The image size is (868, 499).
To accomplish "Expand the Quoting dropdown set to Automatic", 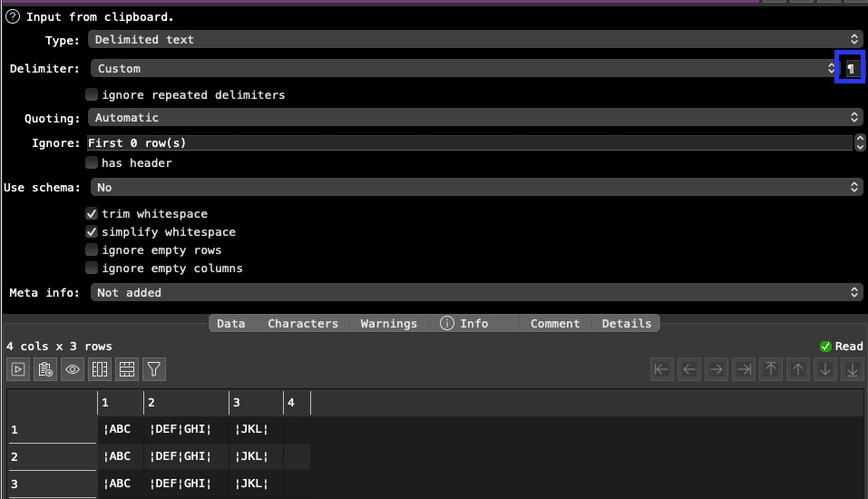I will click(x=475, y=117).
